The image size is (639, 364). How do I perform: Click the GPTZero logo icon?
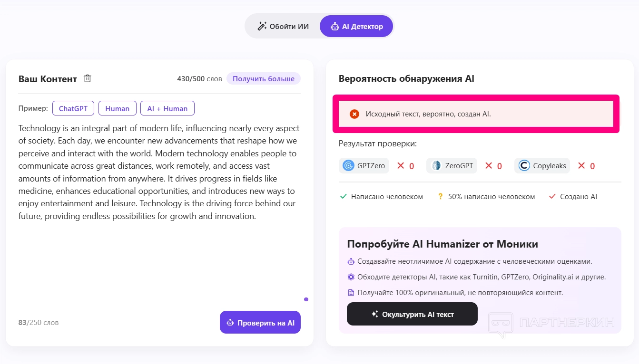349,166
